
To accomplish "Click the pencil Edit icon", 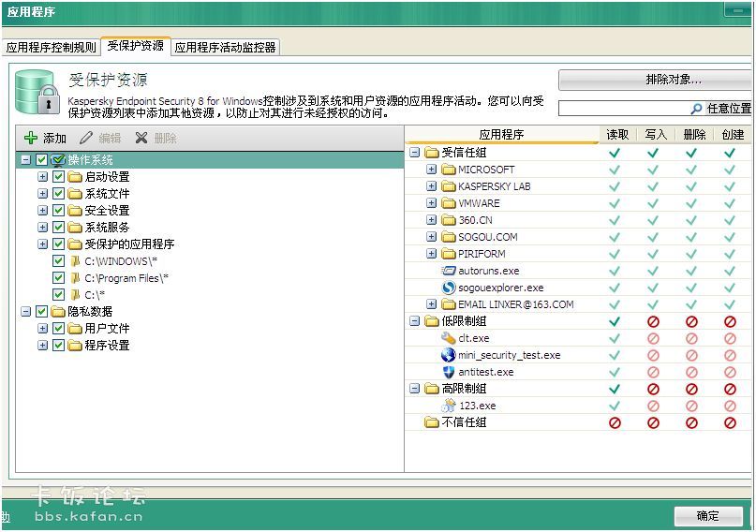I will pyautogui.click(x=86, y=138).
